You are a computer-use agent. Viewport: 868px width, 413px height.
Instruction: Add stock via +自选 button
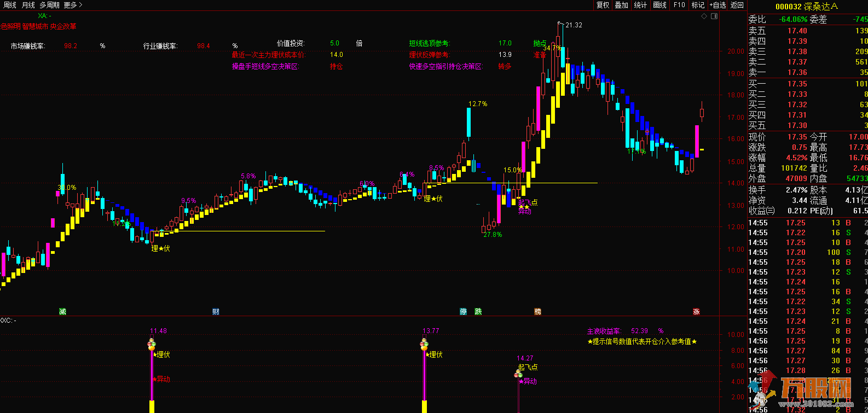click(717, 5)
